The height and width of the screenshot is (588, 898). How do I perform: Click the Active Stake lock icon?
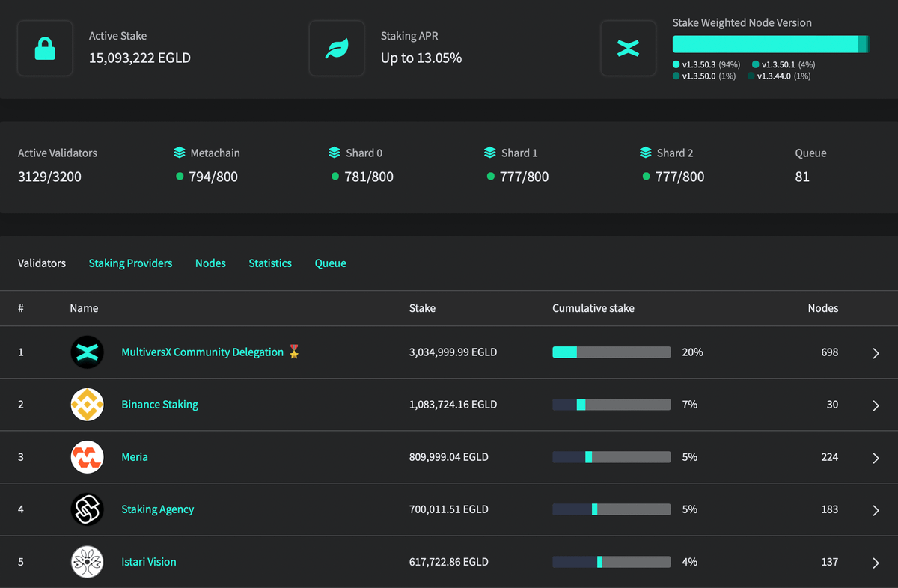(45, 49)
